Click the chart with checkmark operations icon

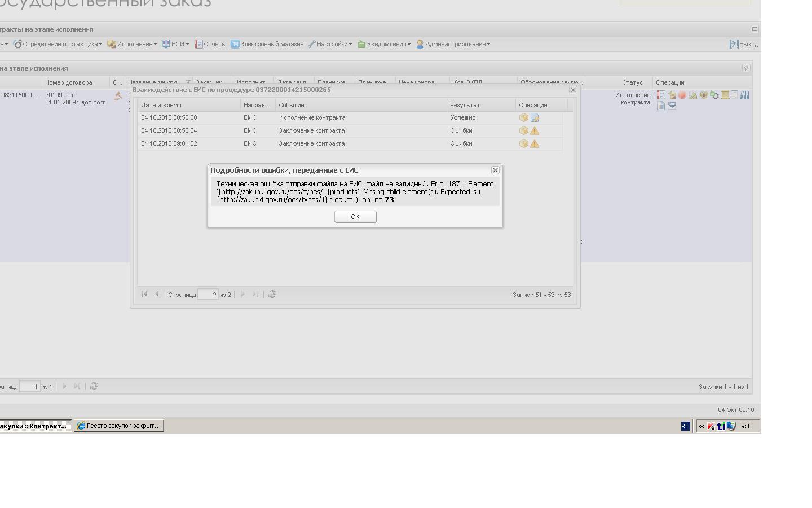click(x=693, y=95)
